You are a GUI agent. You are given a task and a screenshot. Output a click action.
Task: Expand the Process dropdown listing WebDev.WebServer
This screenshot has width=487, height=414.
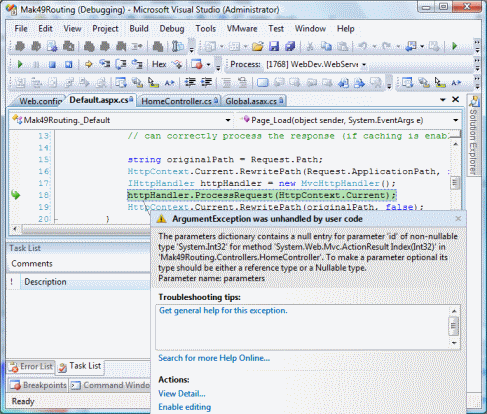pos(364,64)
